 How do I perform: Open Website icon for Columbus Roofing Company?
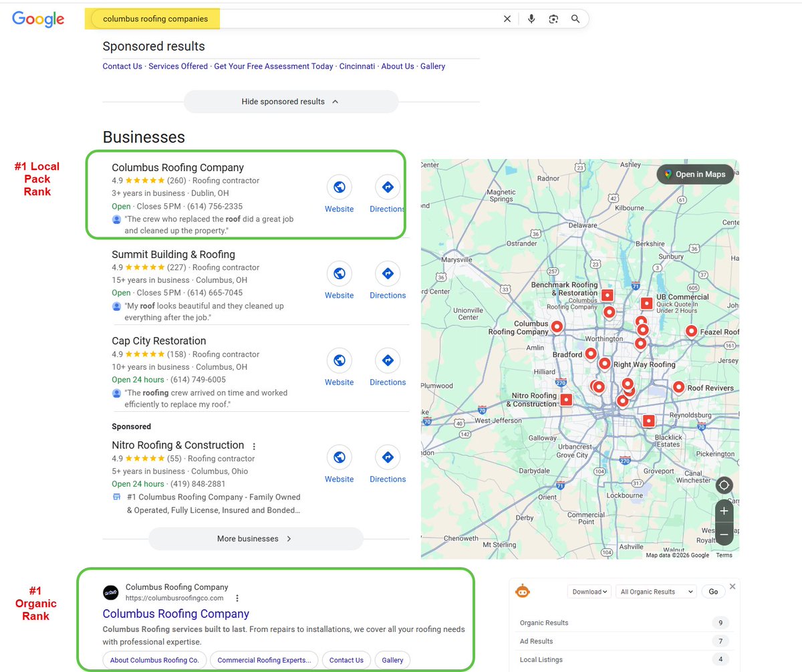(x=340, y=187)
